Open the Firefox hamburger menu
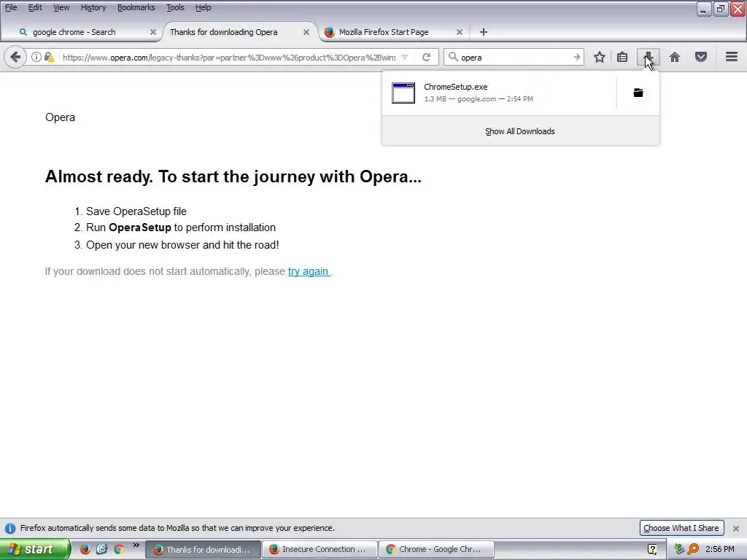Viewport: 747px width, 560px height. tap(732, 57)
